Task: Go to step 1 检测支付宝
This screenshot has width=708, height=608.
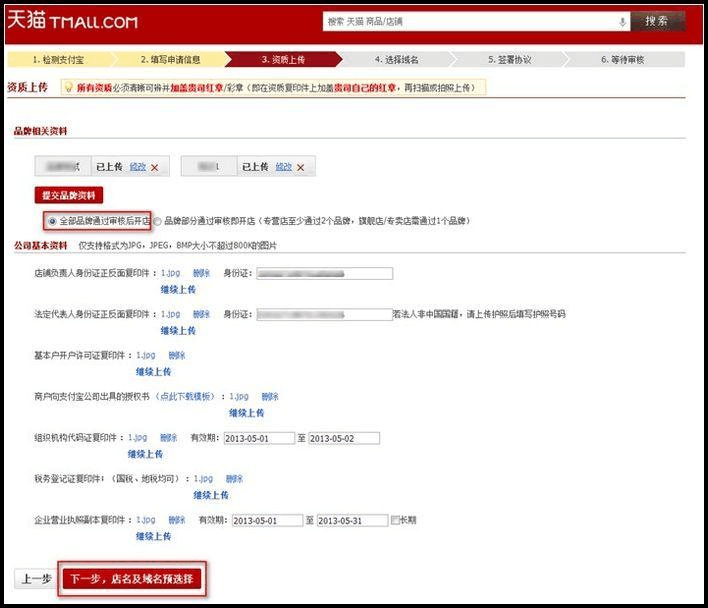Action: (60, 60)
